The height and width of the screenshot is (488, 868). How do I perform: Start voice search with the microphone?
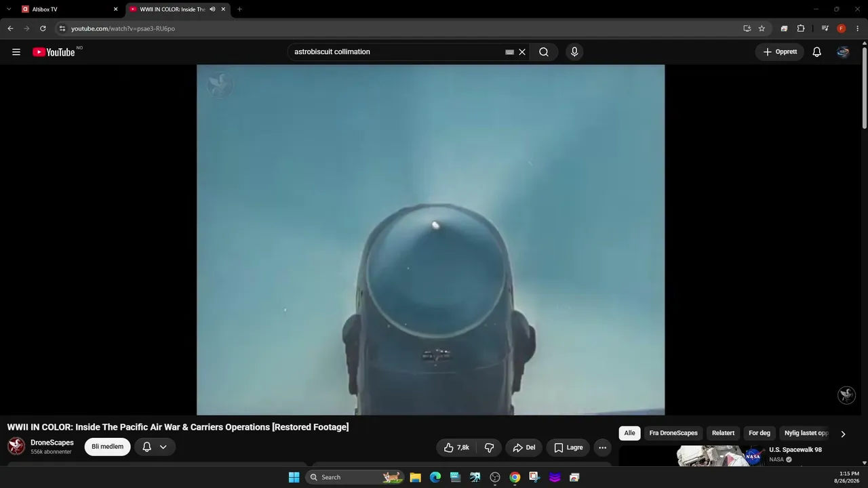pos(574,52)
